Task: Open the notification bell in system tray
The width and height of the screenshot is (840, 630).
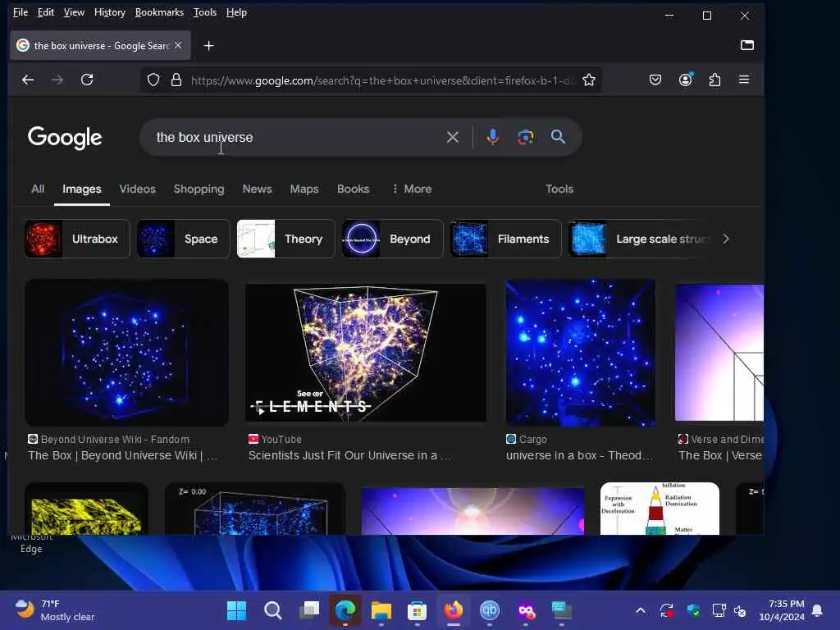Action: click(x=818, y=610)
